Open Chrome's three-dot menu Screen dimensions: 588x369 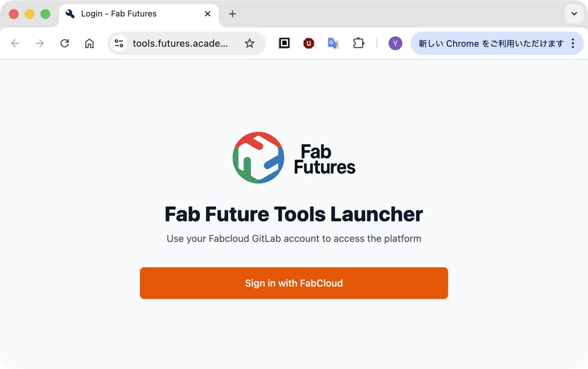tap(573, 44)
